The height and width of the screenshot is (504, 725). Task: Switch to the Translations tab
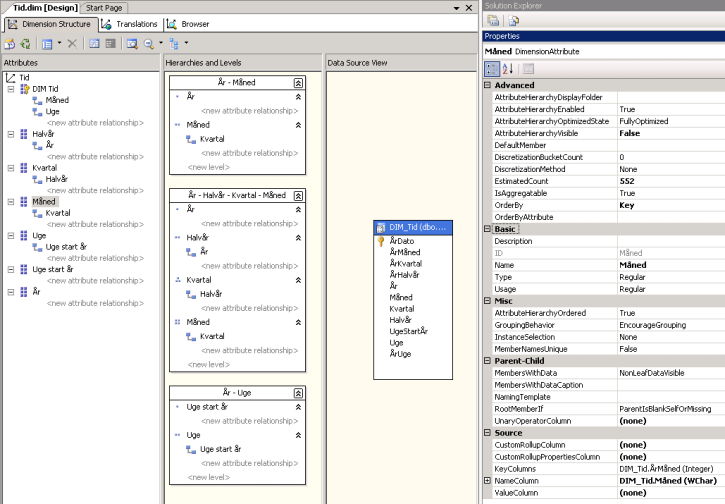[x=129, y=24]
